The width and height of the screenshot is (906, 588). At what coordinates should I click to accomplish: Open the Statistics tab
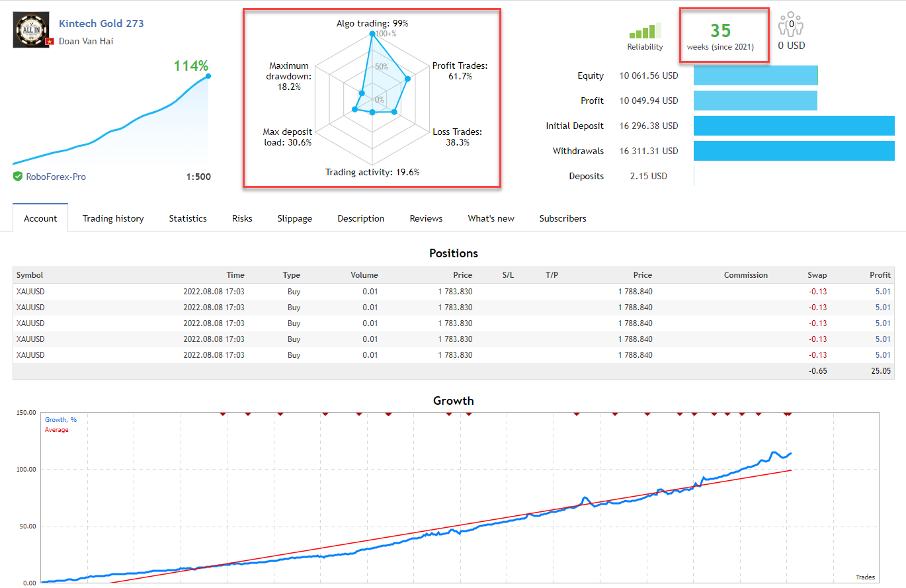pos(188,218)
